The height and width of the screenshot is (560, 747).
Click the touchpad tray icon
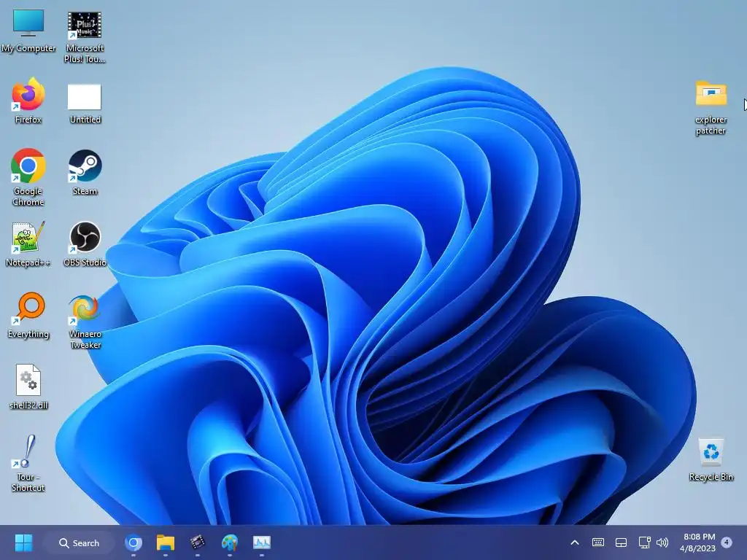(622, 542)
